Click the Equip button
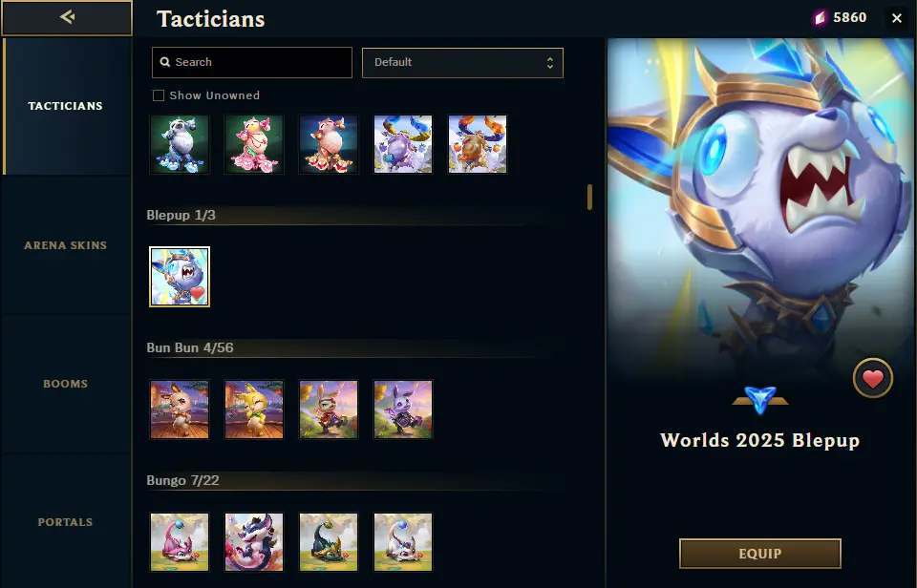 coord(759,554)
